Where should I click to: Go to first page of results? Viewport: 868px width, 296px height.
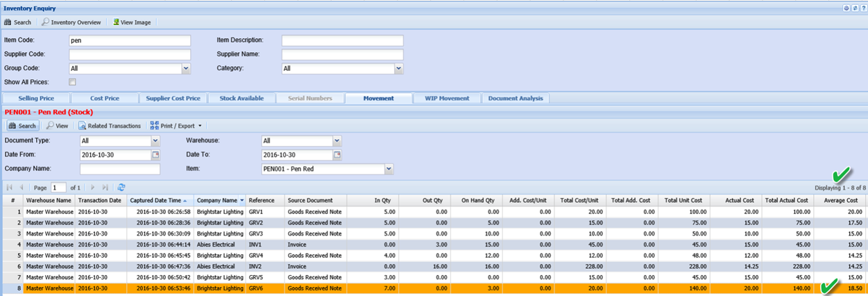click(10, 188)
